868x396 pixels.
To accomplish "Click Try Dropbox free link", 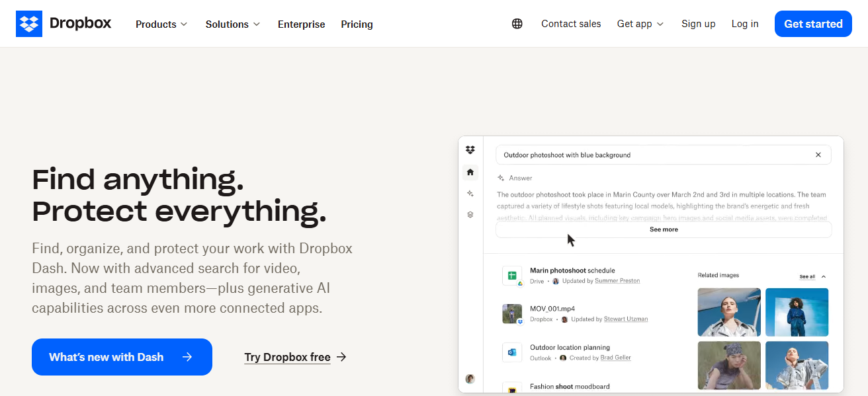I will (287, 357).
